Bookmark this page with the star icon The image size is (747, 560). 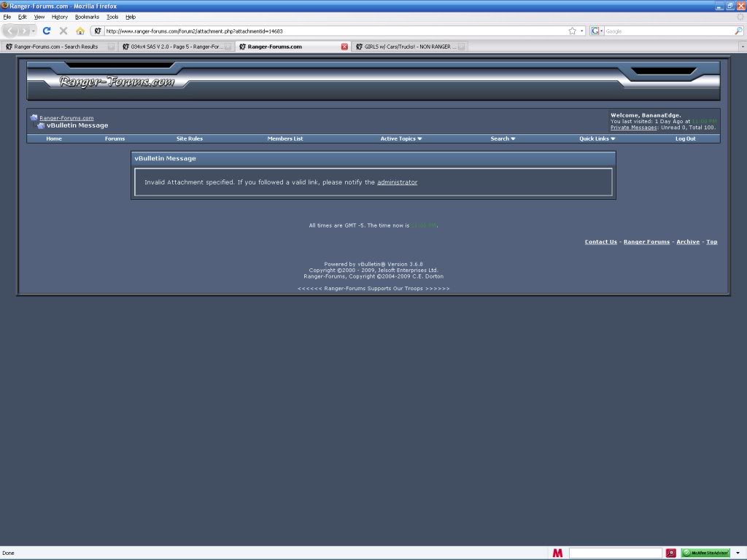pyautogui.click(x=572, y=31)
